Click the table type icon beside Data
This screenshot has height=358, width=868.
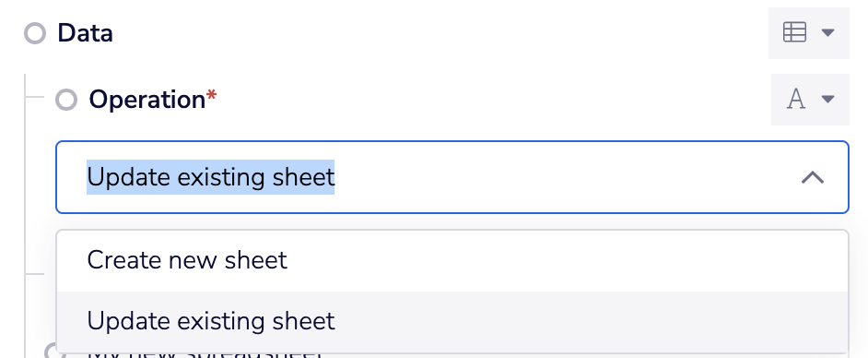point(794,32)
